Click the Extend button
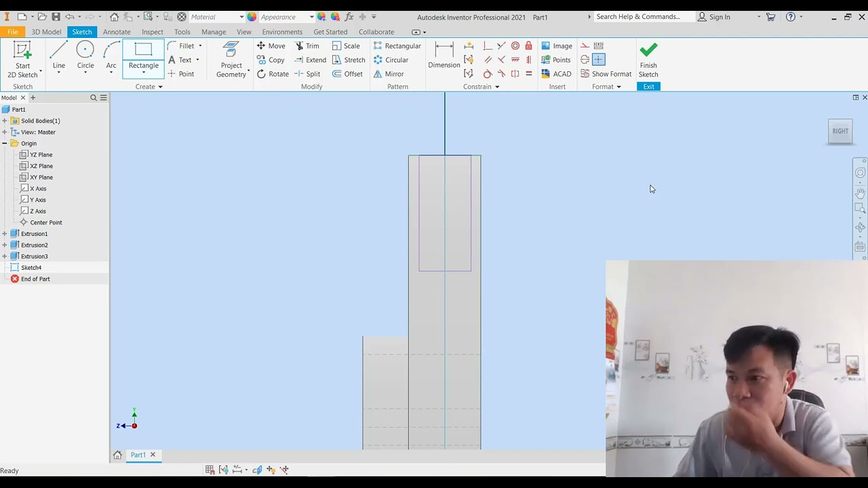The width and height of the screenshot is (868, 488). [x=310, y=60]
